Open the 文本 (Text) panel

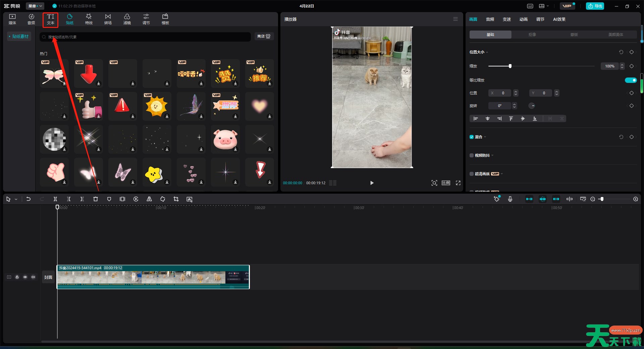coord(50,19)
